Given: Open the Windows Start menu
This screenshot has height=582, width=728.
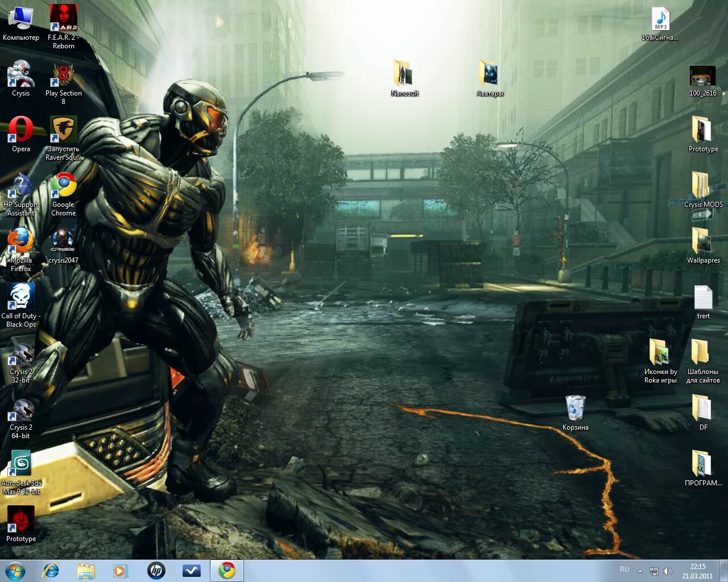Looking at the screenshot, I should (x=15, y=571).
